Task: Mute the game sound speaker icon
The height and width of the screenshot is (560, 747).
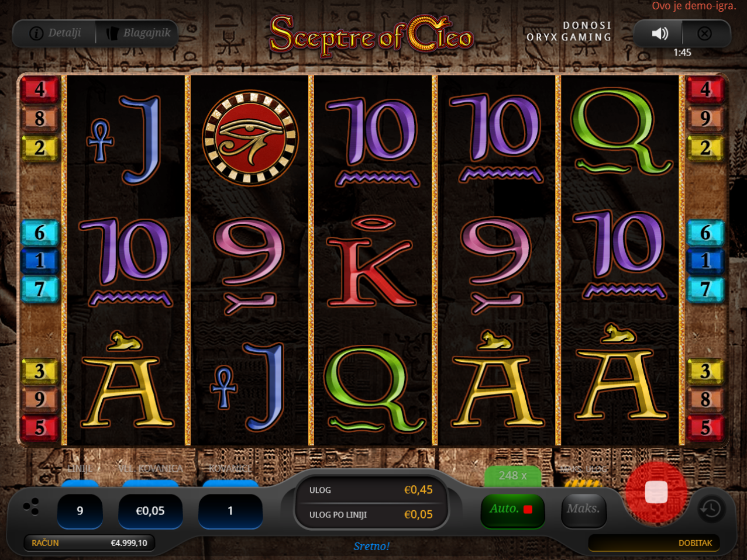Action: [x=660, y=33]
